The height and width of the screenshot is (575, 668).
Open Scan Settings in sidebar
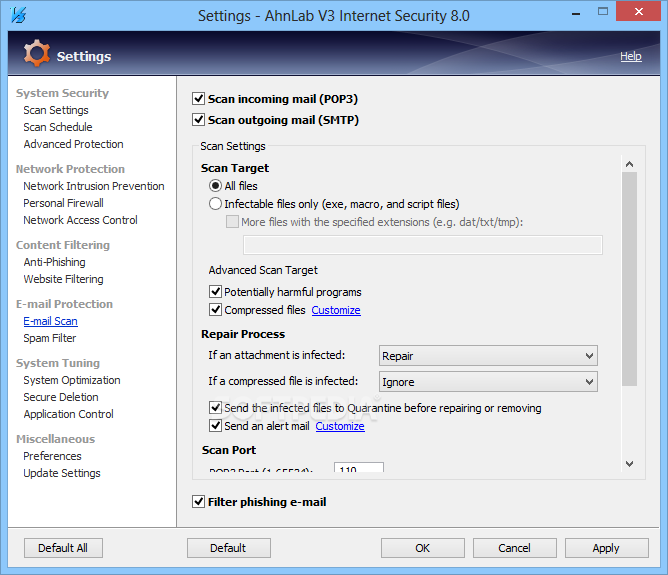pyautogui.click(x=56, y=110)
